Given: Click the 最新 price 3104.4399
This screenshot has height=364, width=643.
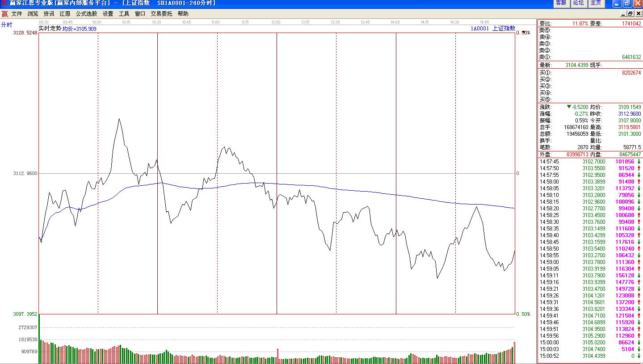Looking at the screenshot, I should [577, 65].
